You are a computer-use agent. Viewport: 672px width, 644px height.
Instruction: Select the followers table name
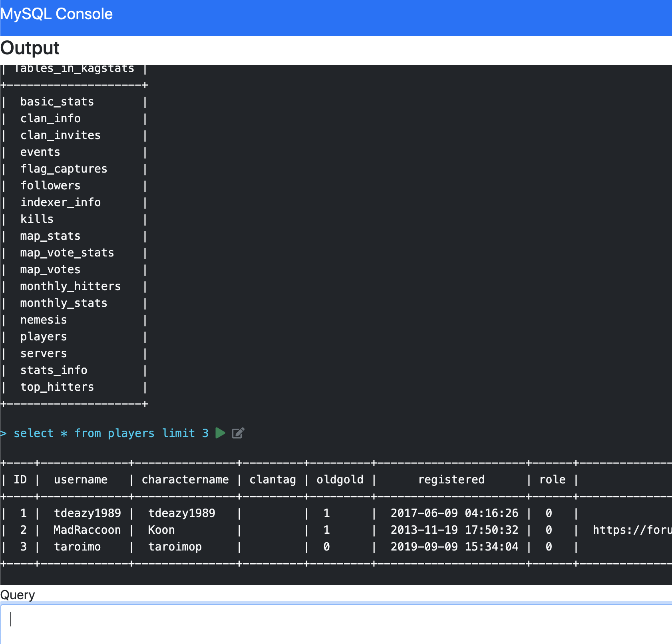click(x=50, y=186)
